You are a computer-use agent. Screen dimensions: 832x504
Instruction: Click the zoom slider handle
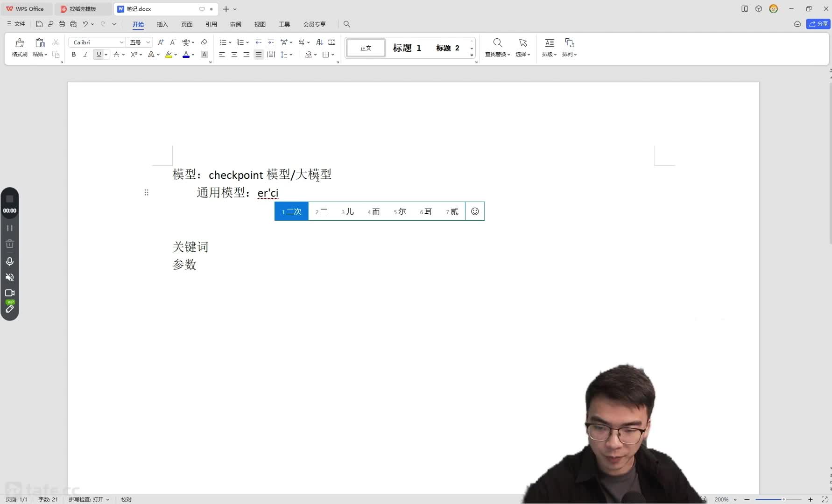tap(783, 499)
